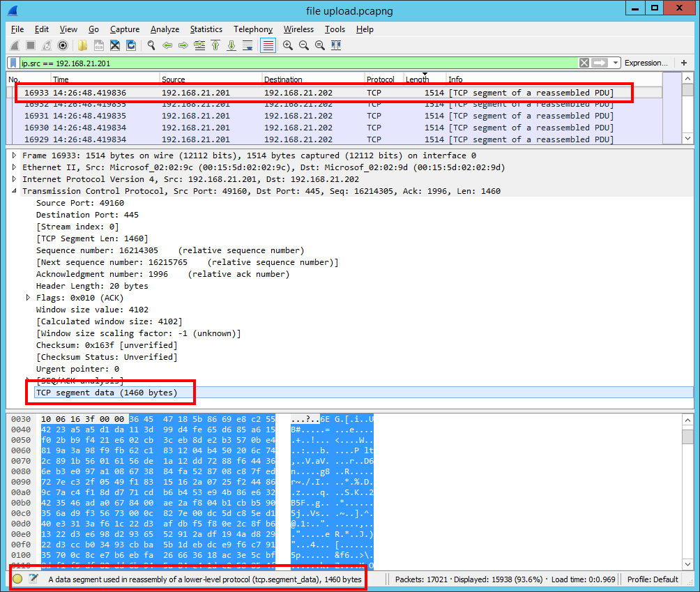Select the Checksum: 0x163f field
Viewport: 700px width, 592px height.
point(107,345)
